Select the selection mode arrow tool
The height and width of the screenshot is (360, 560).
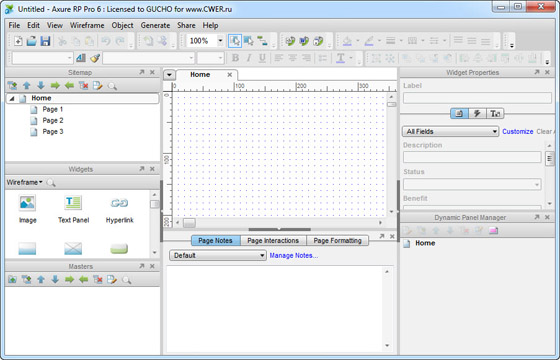[235, 41]
